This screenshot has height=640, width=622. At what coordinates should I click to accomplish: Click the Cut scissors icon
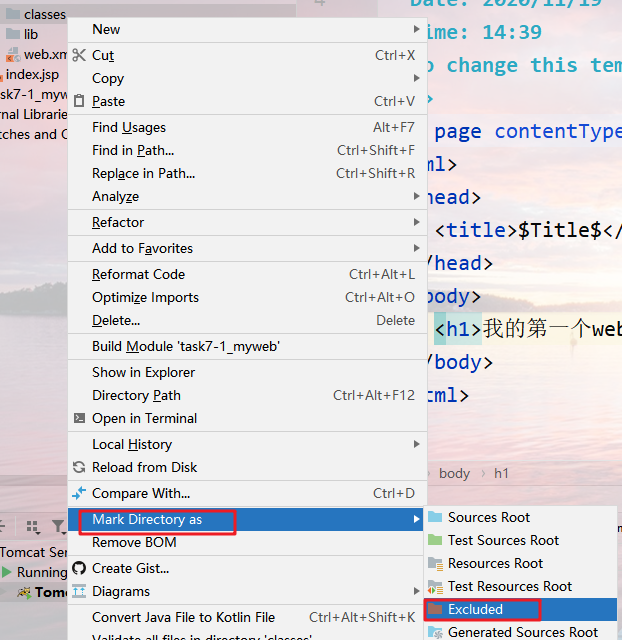click(79, 55)
